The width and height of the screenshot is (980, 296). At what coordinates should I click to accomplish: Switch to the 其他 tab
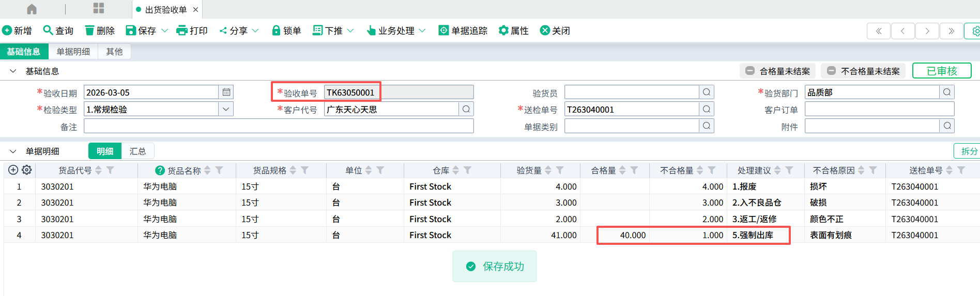pos(114,51)
